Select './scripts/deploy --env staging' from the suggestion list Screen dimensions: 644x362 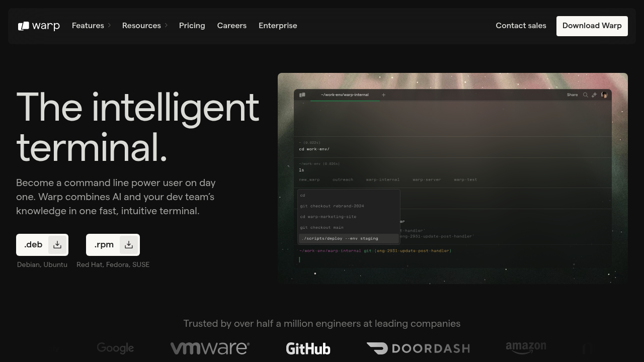click(340, 238)
